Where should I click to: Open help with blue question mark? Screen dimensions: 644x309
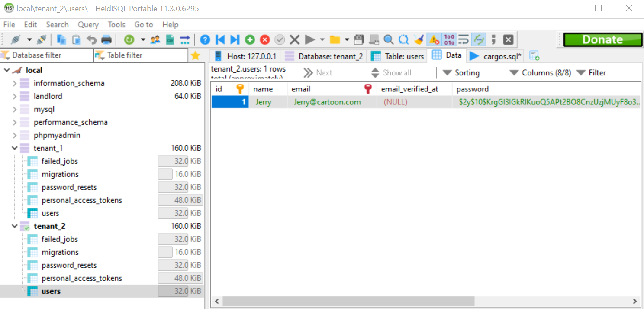(205, 40)
